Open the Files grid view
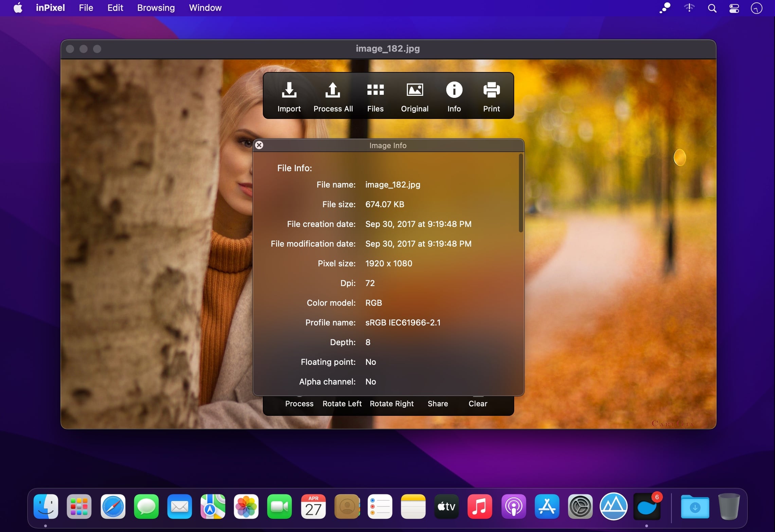Viewport: 775px width, 532px height. 375,90
